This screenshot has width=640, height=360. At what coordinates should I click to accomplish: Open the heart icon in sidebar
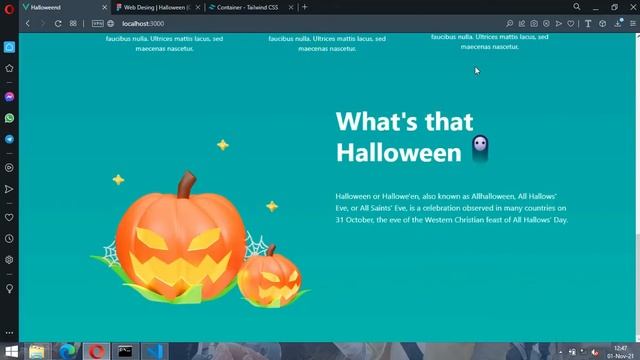(x=9, y=218)
